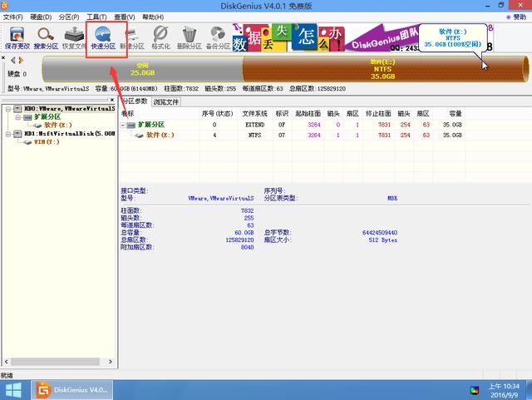Screen dimensions: 532x400
Task: Click right arrow of tree scrollbar
Action: [111, 362]
